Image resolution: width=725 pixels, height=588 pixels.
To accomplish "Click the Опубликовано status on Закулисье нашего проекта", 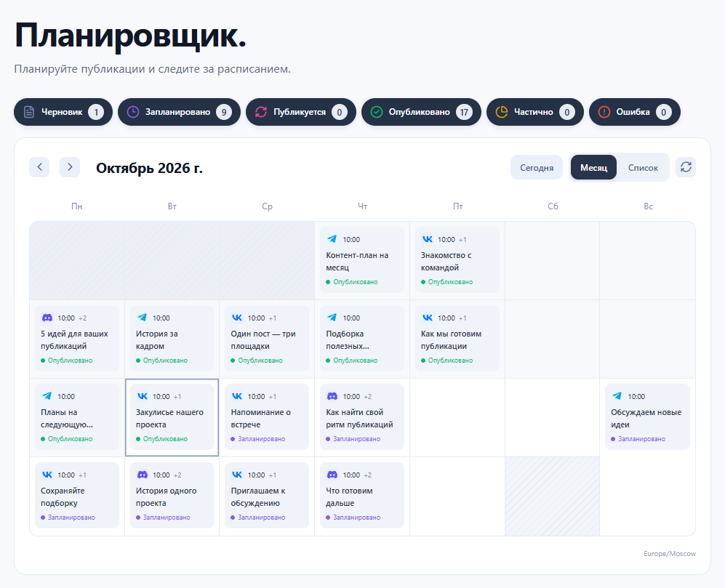I will [162, 439].
